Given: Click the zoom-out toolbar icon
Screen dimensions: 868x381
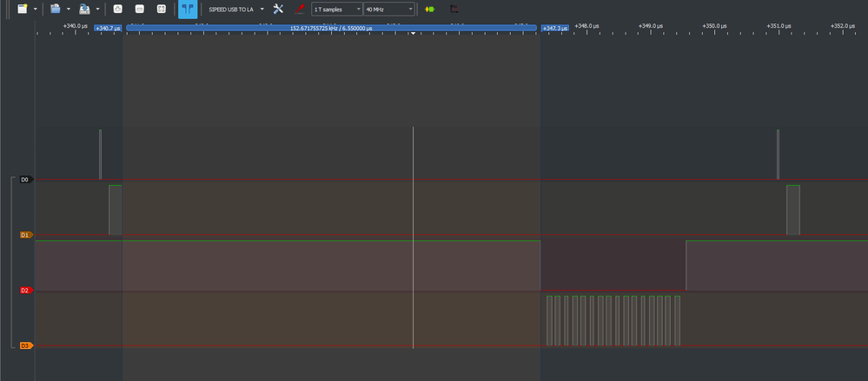Looking at the screenshot, I should (x=139, y=9).
